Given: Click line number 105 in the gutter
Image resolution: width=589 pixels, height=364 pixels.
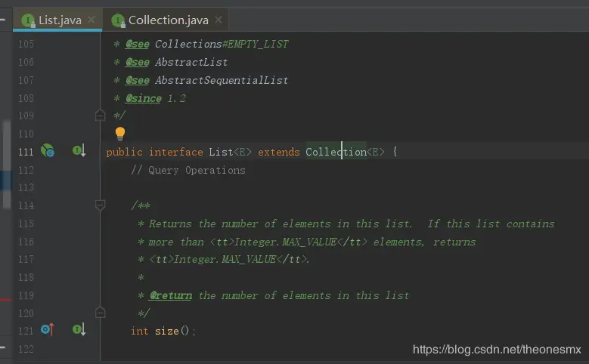Looking at the screenshot, I should 26,45.
